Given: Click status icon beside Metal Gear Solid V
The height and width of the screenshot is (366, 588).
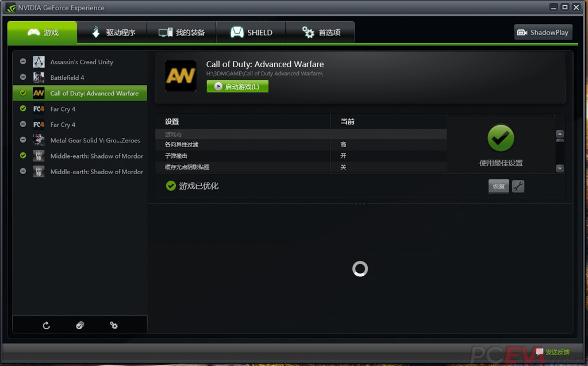Looking at the screenshot, I should [23, 140].
